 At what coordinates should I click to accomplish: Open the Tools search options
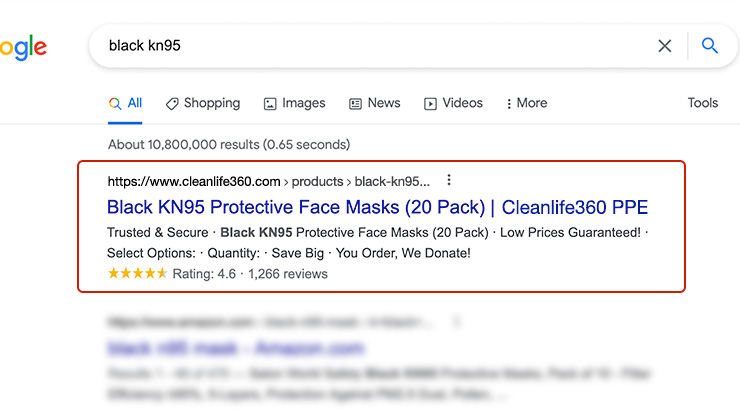[702, 103]
